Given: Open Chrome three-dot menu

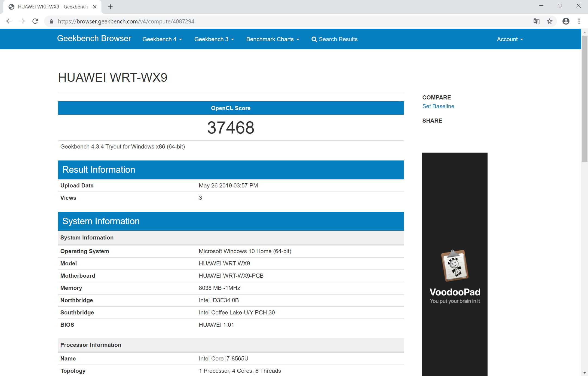Looking at the screenshot, I should 579,21.
